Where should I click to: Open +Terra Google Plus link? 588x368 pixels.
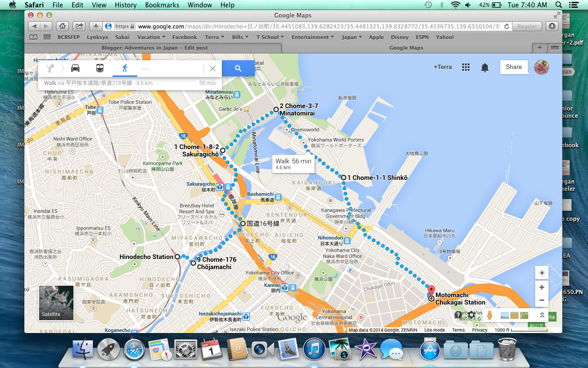click(x=443, y=67)
